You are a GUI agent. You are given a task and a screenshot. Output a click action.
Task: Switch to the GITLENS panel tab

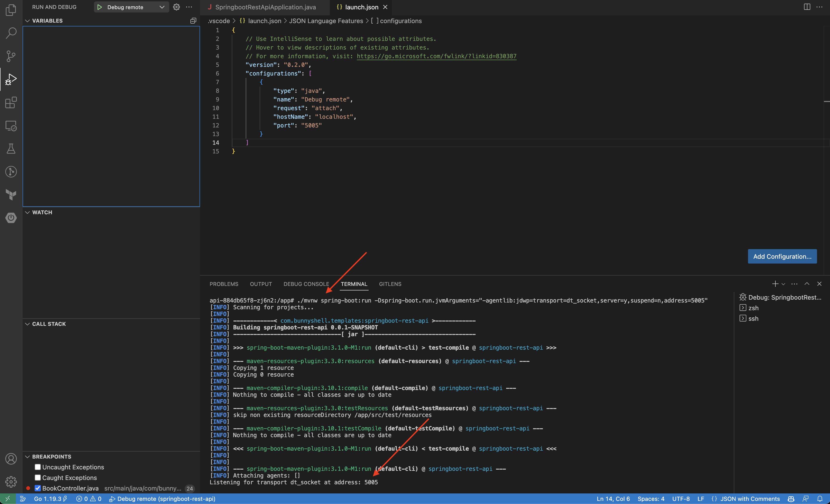[x=390, y=284]
